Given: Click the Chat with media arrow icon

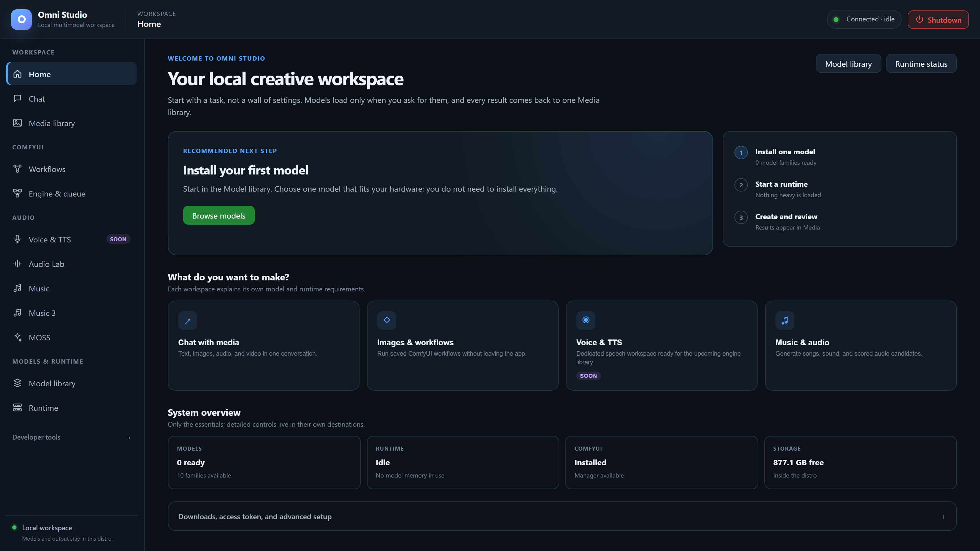Looking at the screenshot, I should coord(187,320).
